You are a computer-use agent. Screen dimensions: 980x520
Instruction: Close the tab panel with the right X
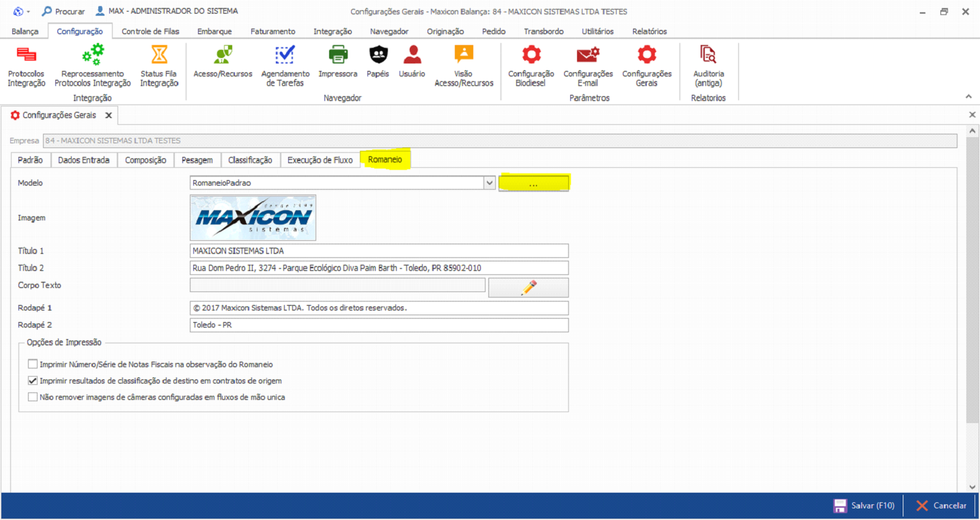pos(972,115)
